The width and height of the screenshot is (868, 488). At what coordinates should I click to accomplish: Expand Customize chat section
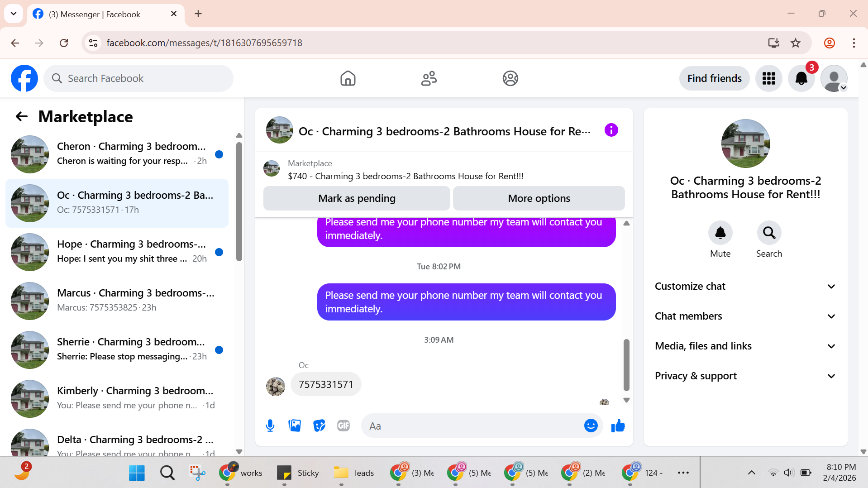point(745,287)
